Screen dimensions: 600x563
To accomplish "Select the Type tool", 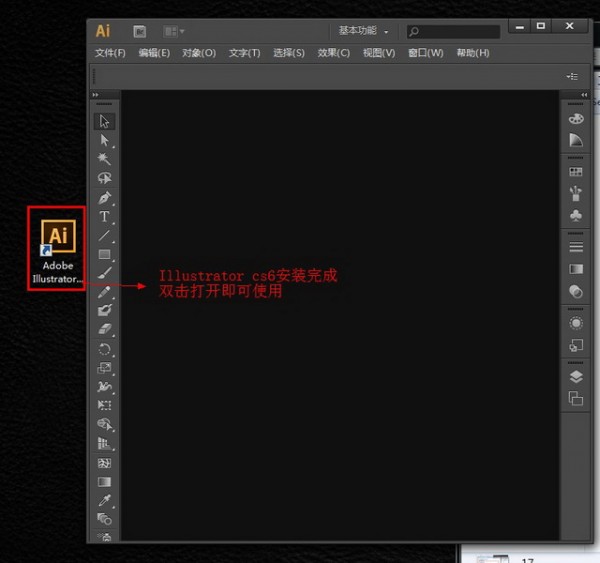I will coord(104,217).
